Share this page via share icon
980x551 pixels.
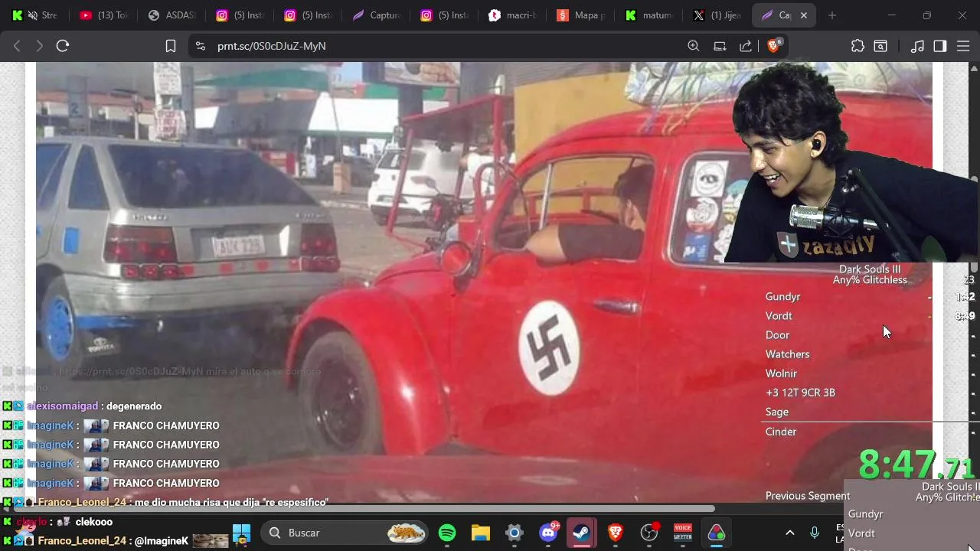pos(746,46)
